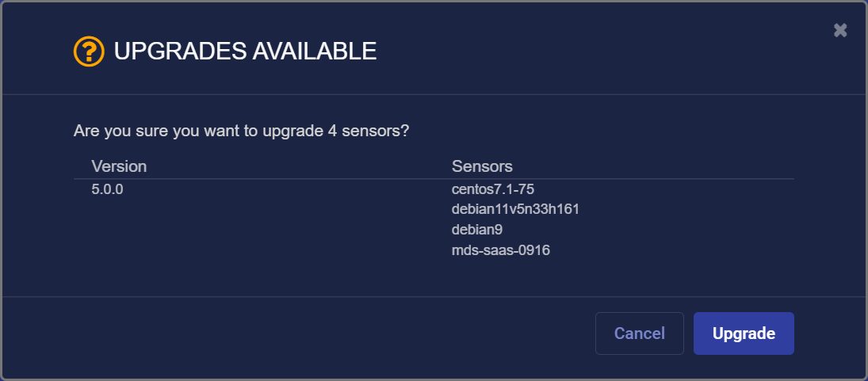Confirm with the Upgrade button
Viewport: 868px width, 381px height.
point(744,333)
